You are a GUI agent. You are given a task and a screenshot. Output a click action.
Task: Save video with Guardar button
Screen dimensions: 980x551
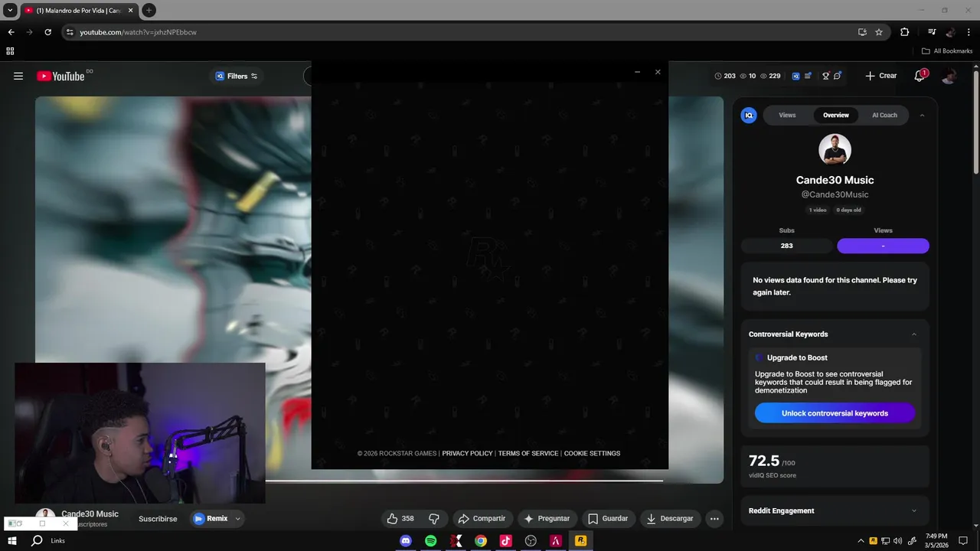(x=607, y=519)
